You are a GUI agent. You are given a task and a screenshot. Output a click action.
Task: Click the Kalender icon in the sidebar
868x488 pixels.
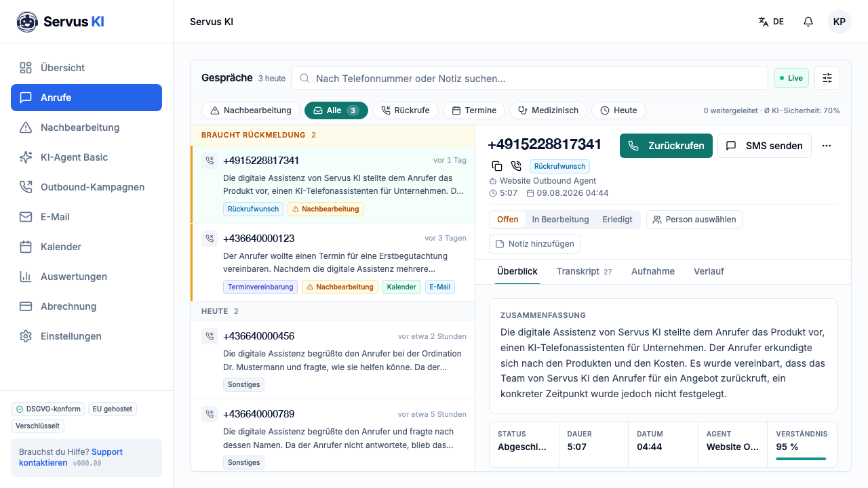click(x=26, y=247)
